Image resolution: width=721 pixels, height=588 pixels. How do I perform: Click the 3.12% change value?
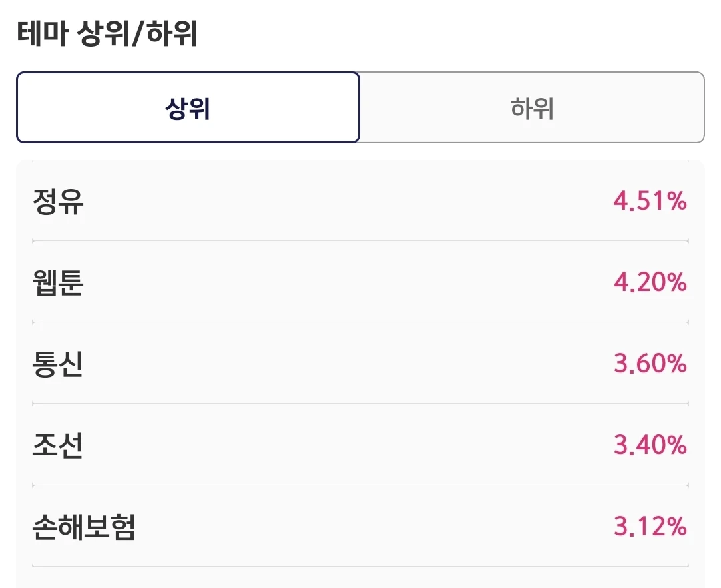[x=650, y=527]
